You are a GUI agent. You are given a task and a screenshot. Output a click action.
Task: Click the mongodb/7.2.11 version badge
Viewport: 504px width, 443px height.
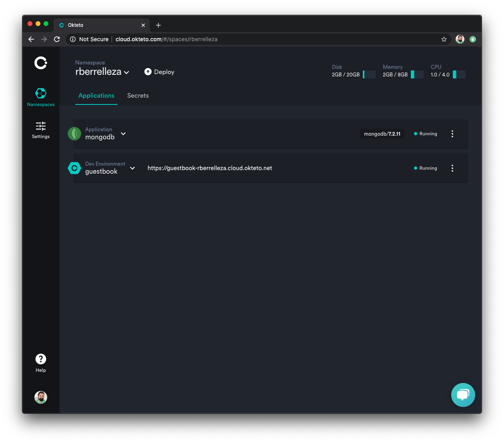(x=382, y=134)
